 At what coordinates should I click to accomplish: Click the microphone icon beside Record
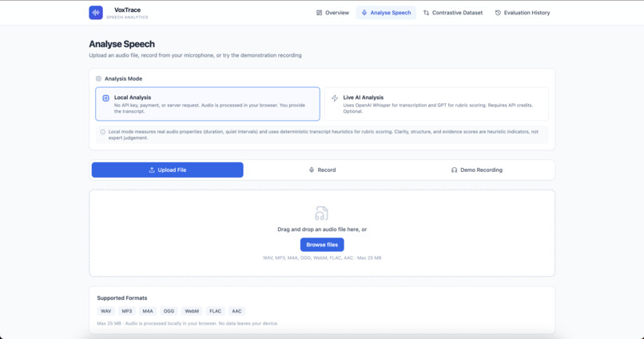tap(312, 169)
